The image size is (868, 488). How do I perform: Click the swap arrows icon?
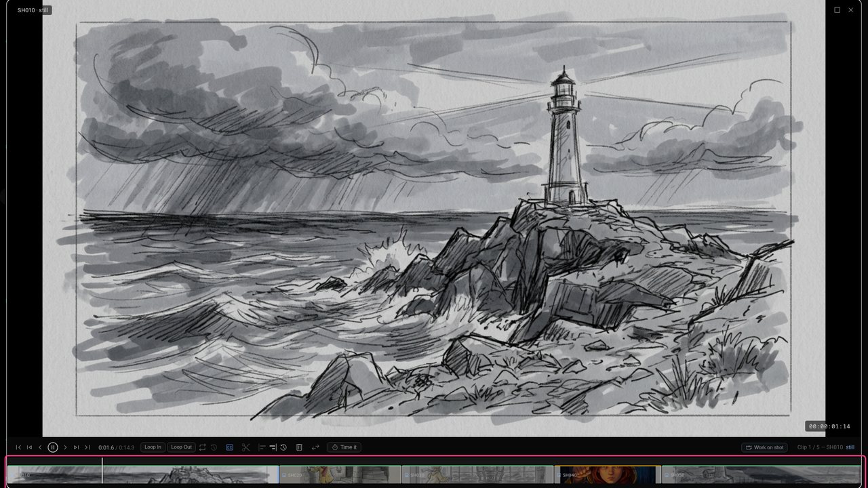[x=315, y=447]
